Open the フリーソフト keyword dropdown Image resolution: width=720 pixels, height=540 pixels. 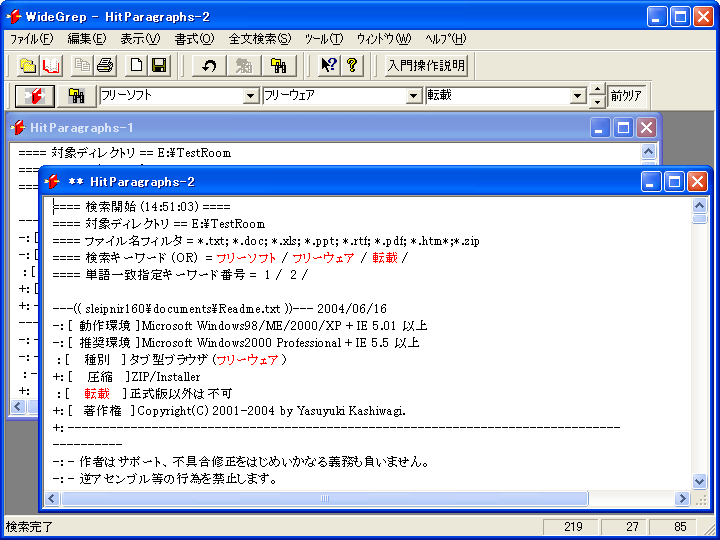coord(251,96)
